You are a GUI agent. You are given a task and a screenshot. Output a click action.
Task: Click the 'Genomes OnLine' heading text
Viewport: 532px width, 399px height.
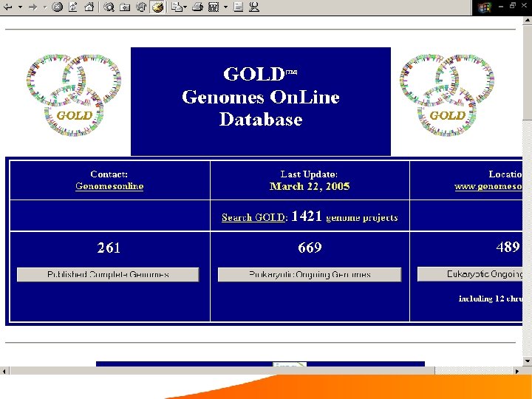(x=261, y=97)
